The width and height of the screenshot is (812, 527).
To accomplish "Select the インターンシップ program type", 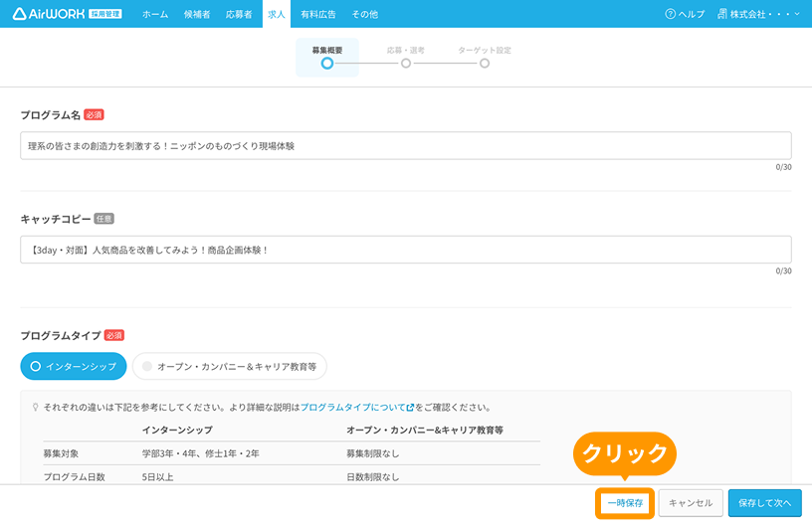I will pos(74,366).
